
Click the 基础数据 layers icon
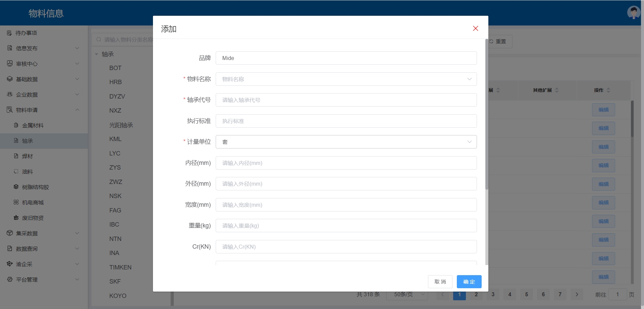point(10,79)
